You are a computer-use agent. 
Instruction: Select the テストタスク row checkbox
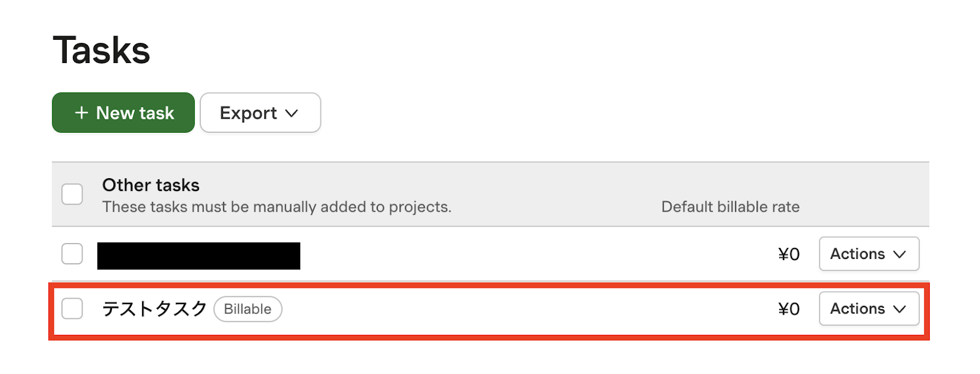click(x=72, y=309)
